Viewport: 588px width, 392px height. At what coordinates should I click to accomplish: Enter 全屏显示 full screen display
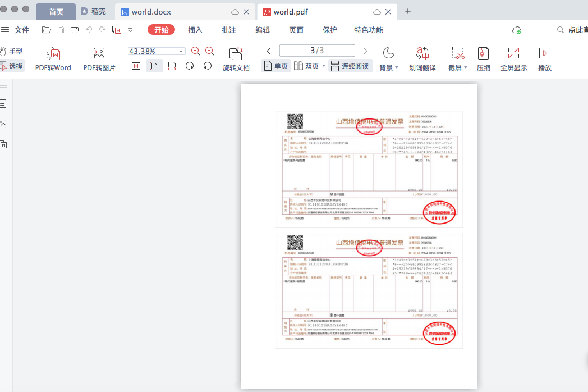513,58
